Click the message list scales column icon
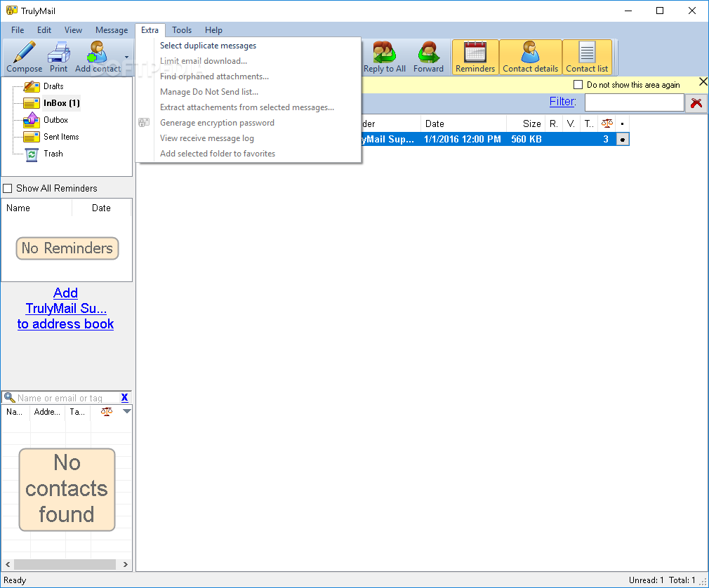709x588 pixels. point(607,123)
